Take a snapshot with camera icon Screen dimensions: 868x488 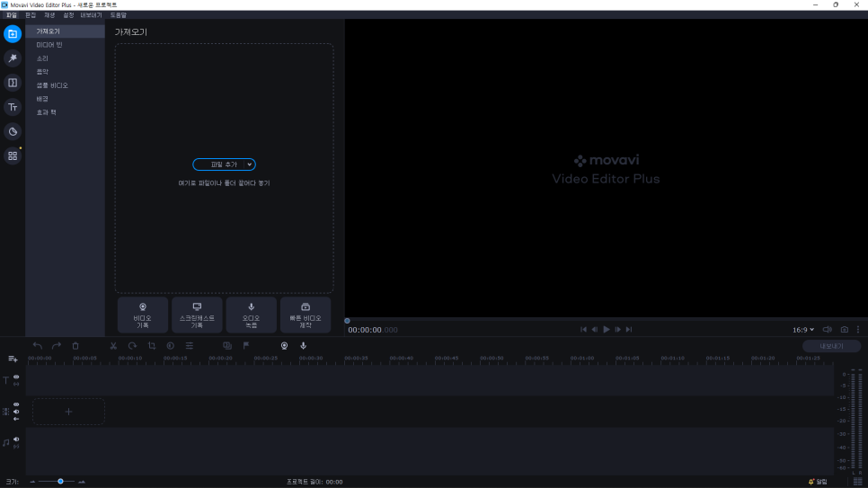click(845, 330)
